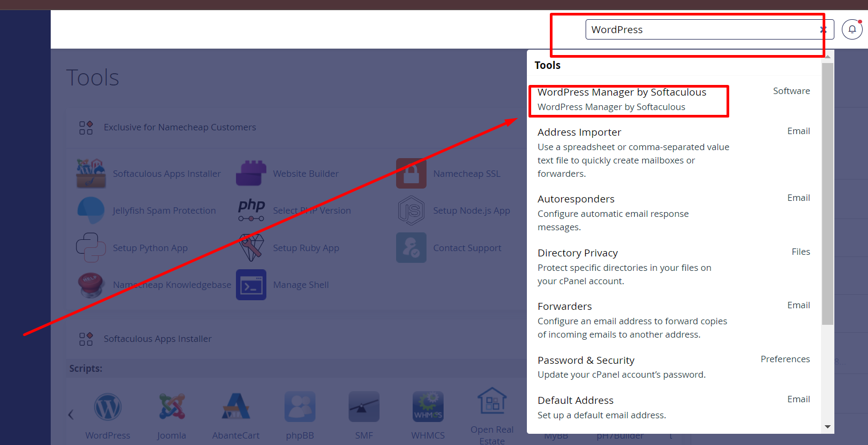
Task: Click the AbanteCart script icon
Action: tap(236, 407)
